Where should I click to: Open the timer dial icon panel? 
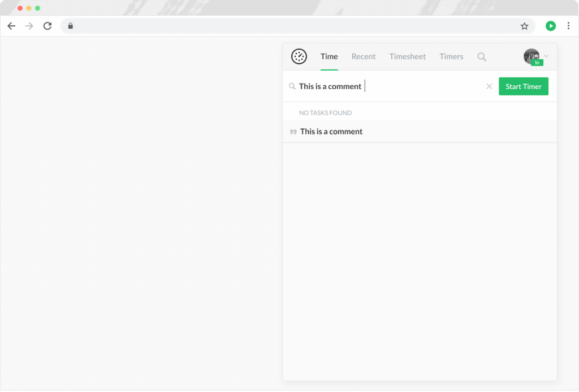coord(299,56)
